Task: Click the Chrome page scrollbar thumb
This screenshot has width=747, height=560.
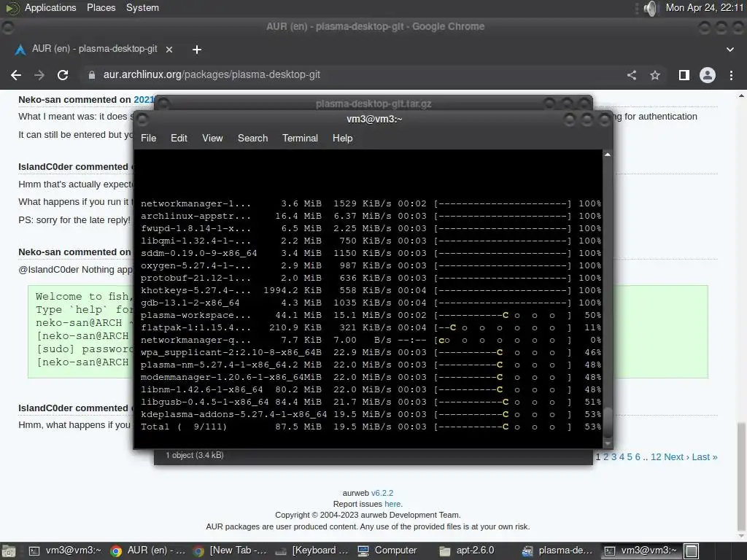Action: pyautogui.click(x=741, y=476)
